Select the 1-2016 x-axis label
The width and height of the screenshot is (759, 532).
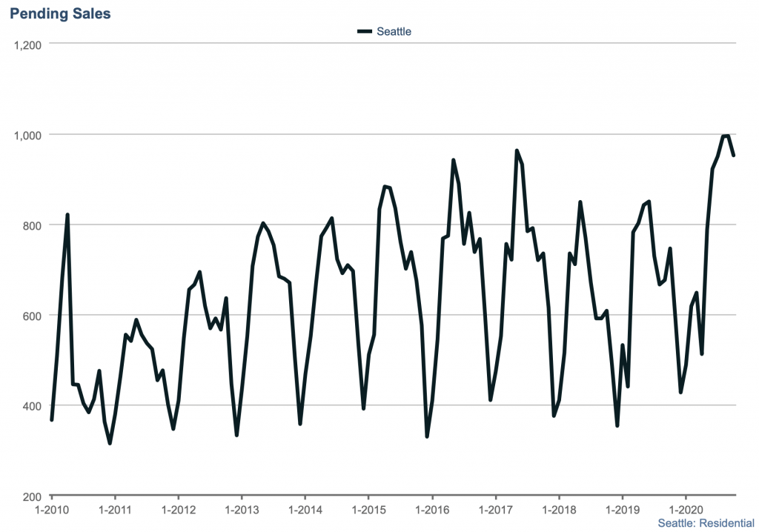click(431, 510)
